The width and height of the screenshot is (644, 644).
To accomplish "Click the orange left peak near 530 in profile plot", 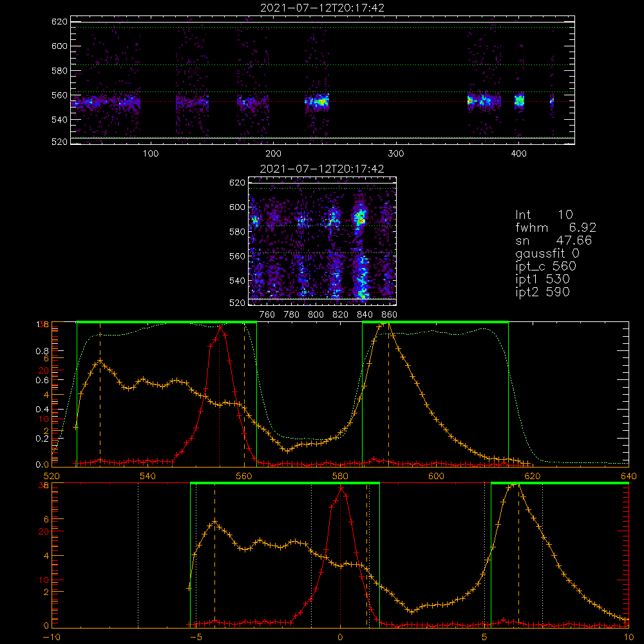I will pos(100,361).
